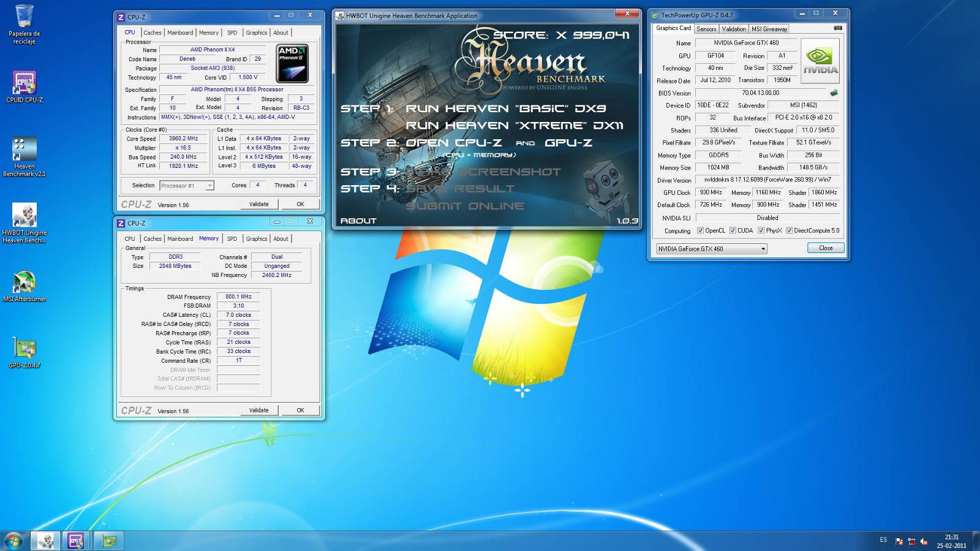Toggle the CUDA checkbox in GPU-Z
The image size is (980, 551).
point(733,230)
